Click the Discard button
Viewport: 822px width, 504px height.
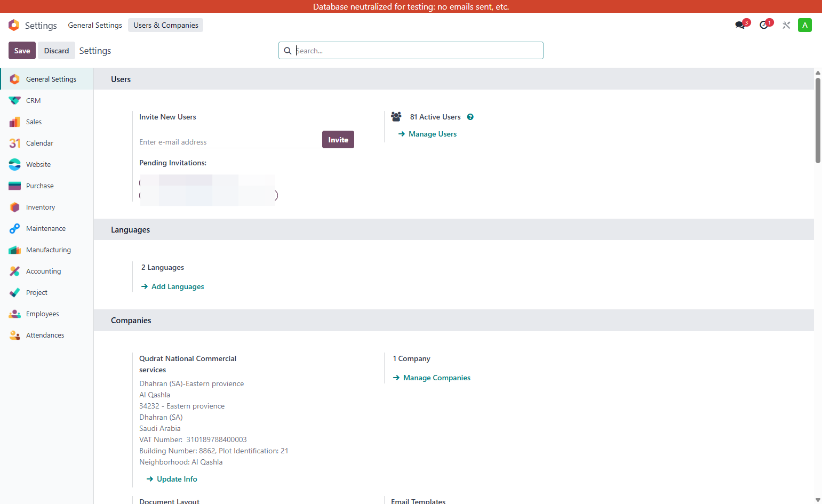pos(57,51)
